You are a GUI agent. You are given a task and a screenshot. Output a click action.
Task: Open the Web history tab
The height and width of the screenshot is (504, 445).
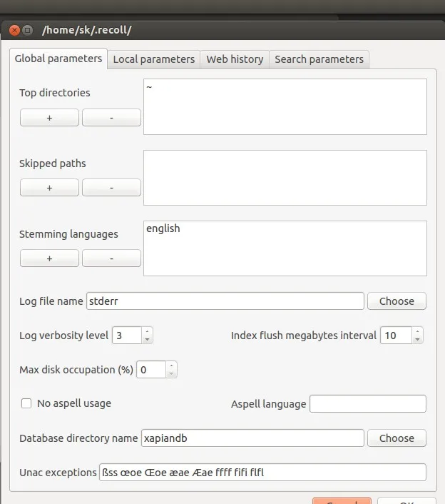(235, 59)
